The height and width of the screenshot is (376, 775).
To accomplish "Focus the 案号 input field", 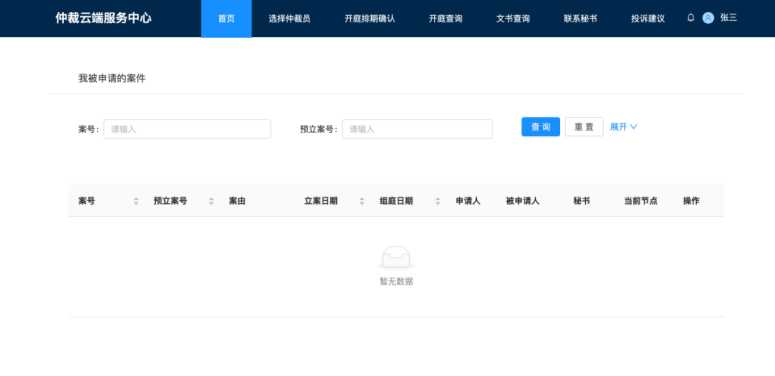I will 187,129.
